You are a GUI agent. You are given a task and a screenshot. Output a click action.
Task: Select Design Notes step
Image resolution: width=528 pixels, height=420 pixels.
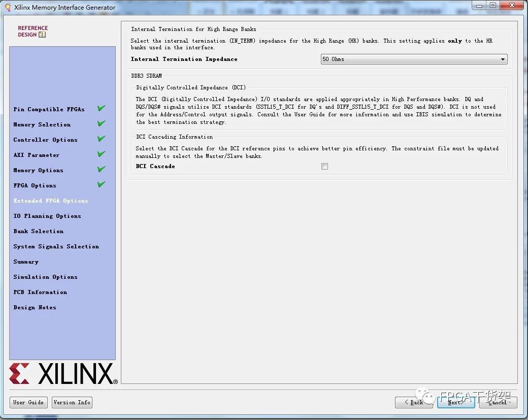click(35, 307)
